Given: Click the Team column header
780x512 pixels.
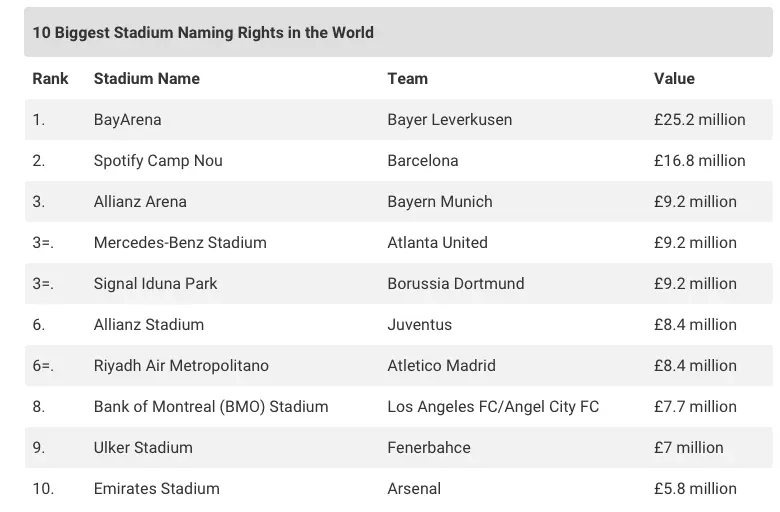Looking at the screenshot, I should pos(407,78).
